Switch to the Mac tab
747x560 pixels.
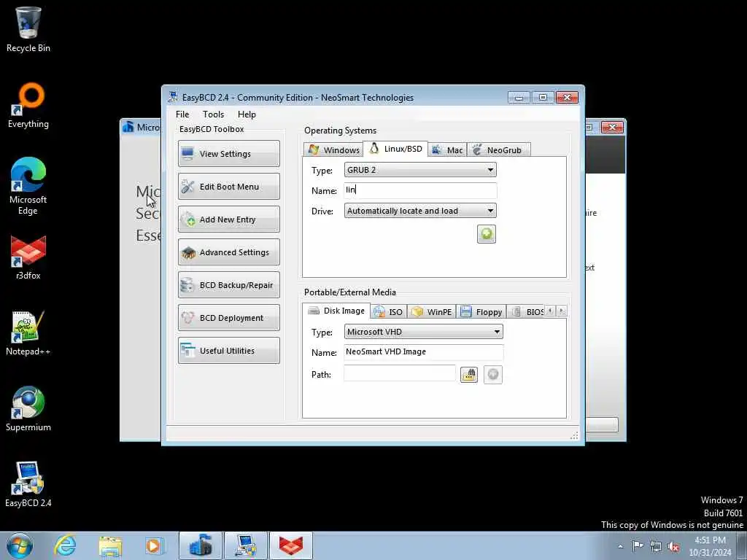click(x=447, y=150)
